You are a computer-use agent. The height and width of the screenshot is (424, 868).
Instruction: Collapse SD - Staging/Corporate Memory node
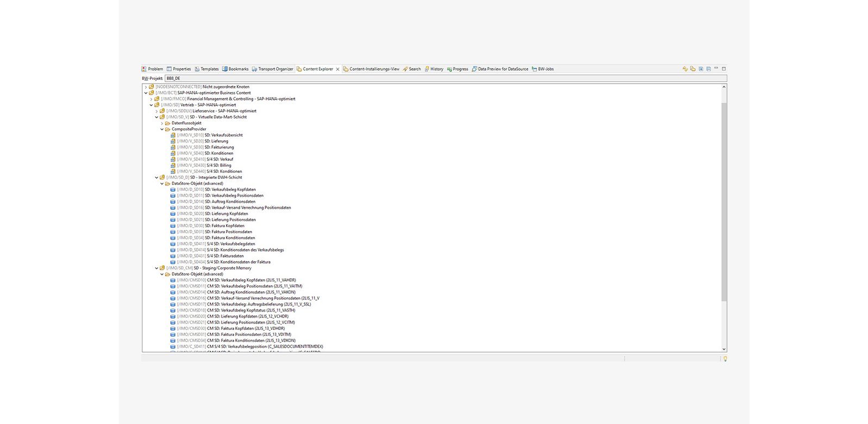click(x=156, y=268)
